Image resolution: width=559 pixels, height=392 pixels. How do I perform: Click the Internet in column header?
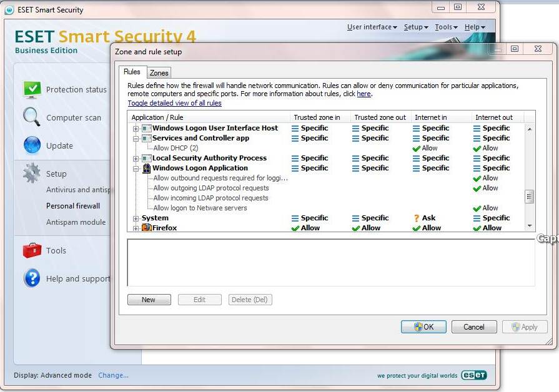(442, 117)
